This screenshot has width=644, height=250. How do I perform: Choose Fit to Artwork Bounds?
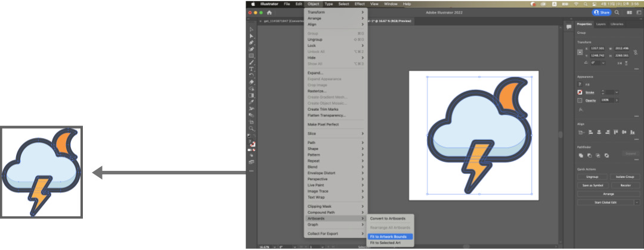click(387, 236)
